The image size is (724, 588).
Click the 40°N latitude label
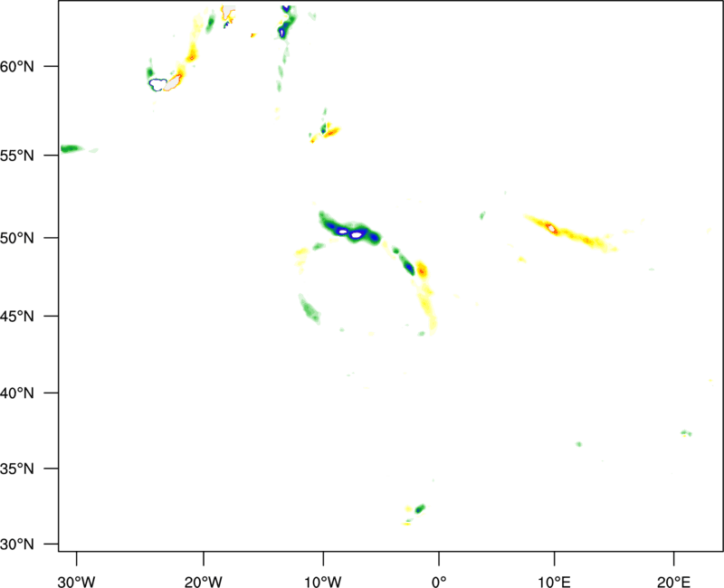[17, 394]
